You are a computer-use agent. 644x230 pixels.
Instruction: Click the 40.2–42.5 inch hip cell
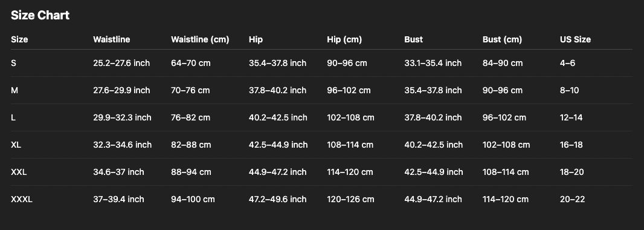pos(278,117)
